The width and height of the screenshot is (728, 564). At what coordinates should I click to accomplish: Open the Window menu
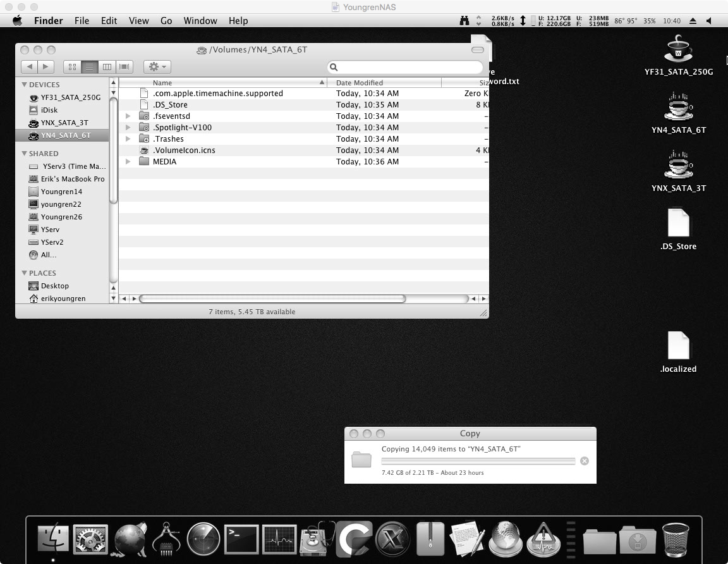(200, 20)
